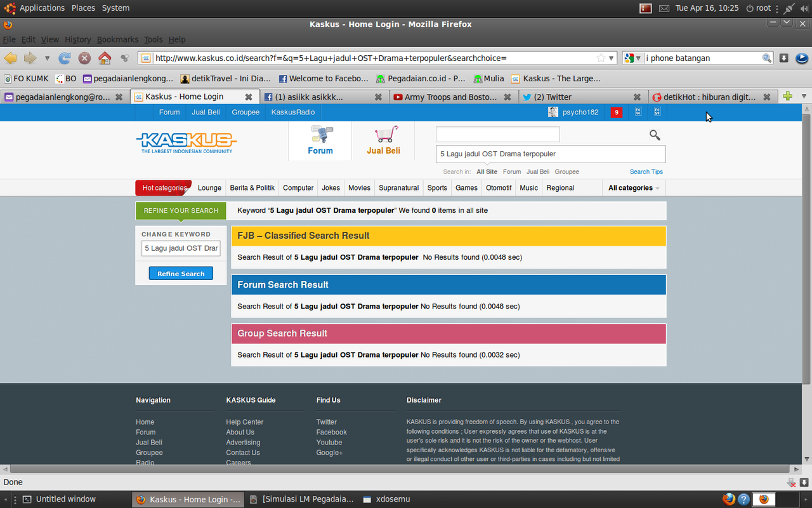
Task: Click the blue help question icon in bottom panel
Action: pos(743,499)
